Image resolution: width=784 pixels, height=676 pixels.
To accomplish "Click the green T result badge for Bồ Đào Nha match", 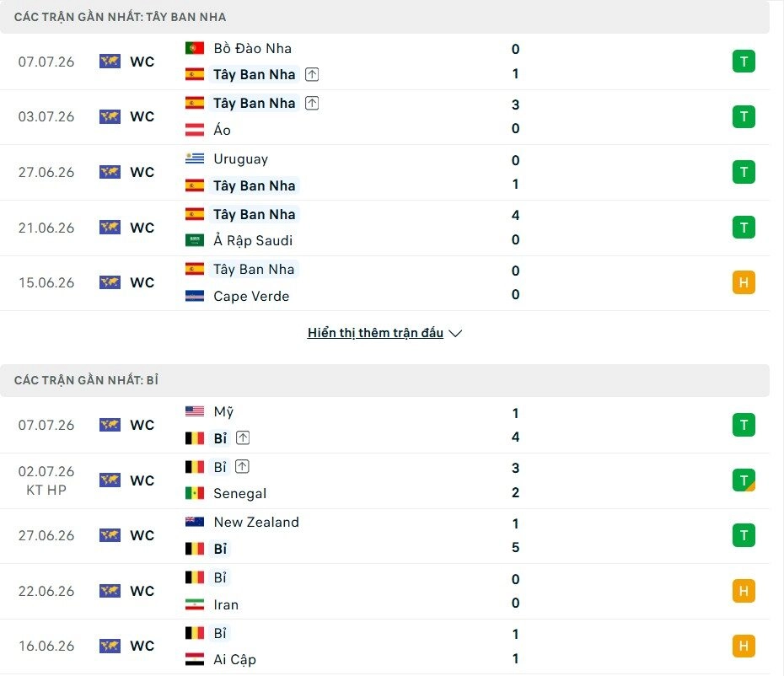I will 744,62.
